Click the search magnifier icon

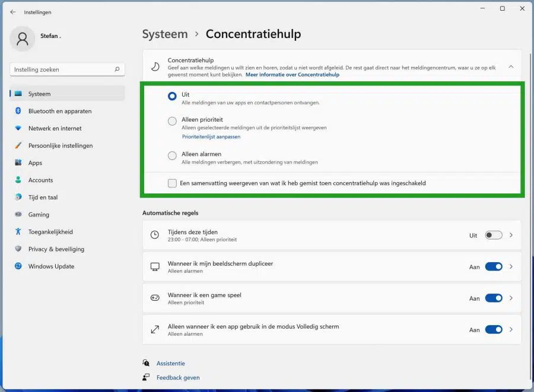[x=117, y=69]
